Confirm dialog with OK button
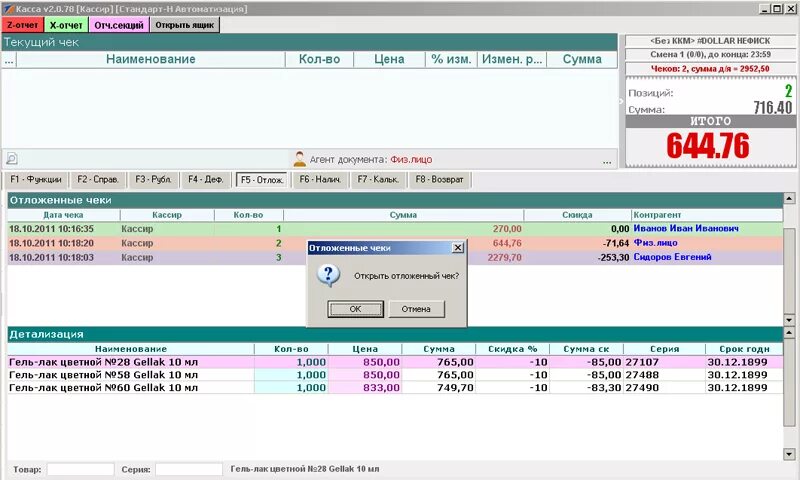The image size is (800, 480). (x=356, y=309)
